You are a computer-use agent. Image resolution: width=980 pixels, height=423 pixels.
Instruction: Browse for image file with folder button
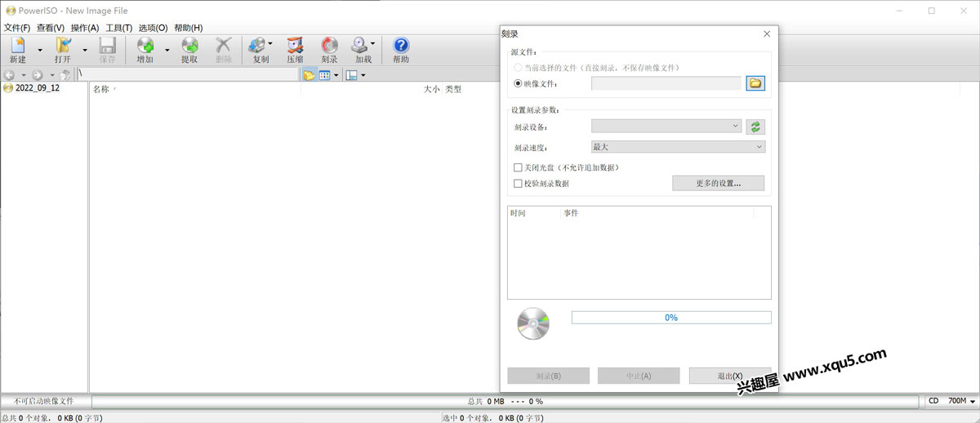point(755,83)
